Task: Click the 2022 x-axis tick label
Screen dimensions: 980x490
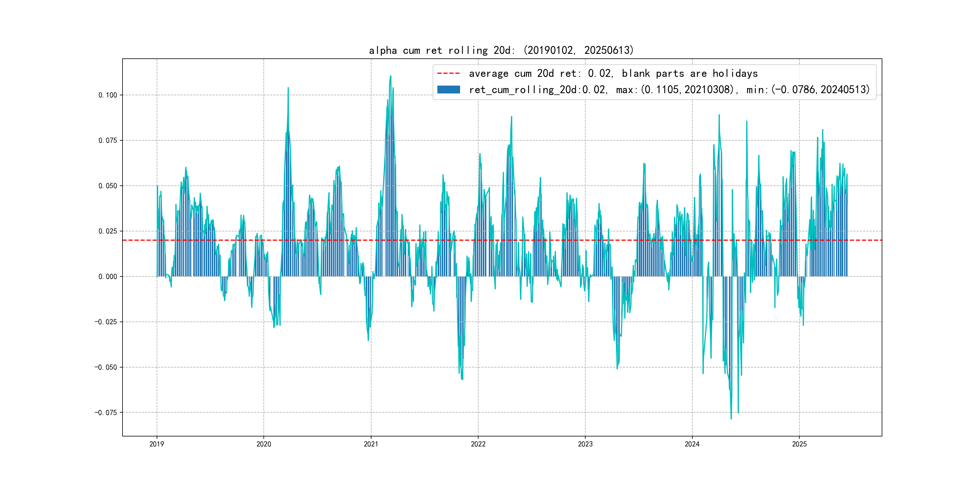Action: click(478, 444)
